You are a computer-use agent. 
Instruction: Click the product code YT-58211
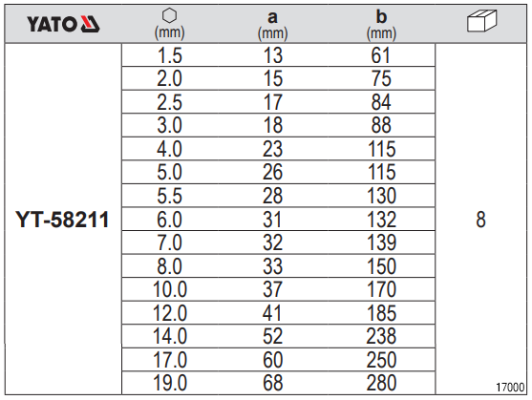(x=62, y=220)
